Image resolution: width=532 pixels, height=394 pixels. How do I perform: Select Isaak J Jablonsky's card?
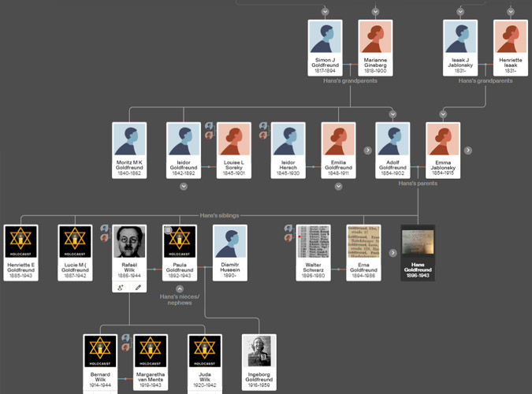[460, 48]
